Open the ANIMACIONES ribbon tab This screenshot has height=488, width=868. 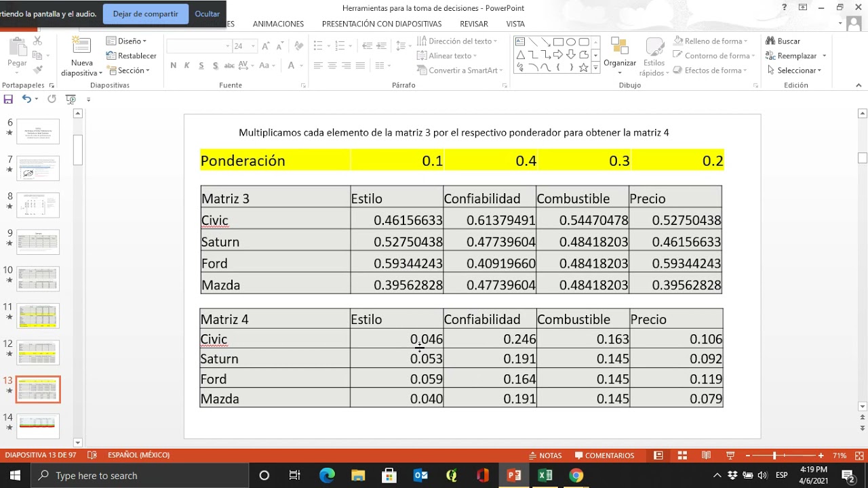click(x=278, y=24)
